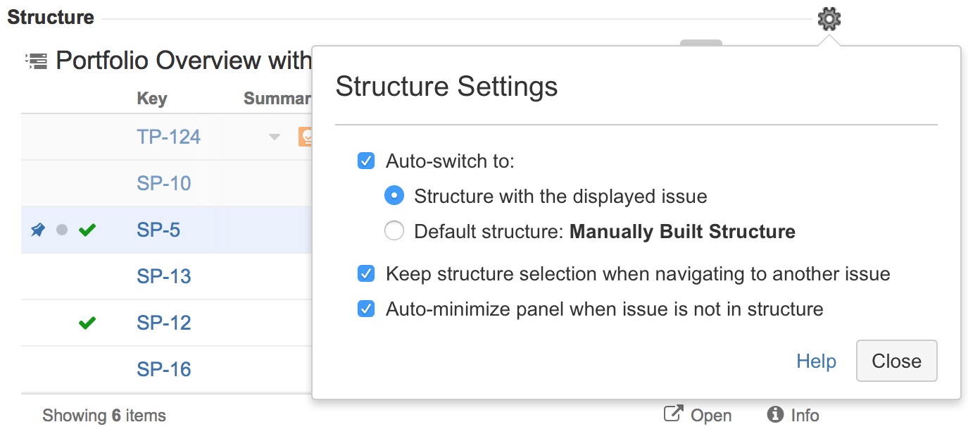Open the Help link
980x434 pixels.
(x=816, y=361)
